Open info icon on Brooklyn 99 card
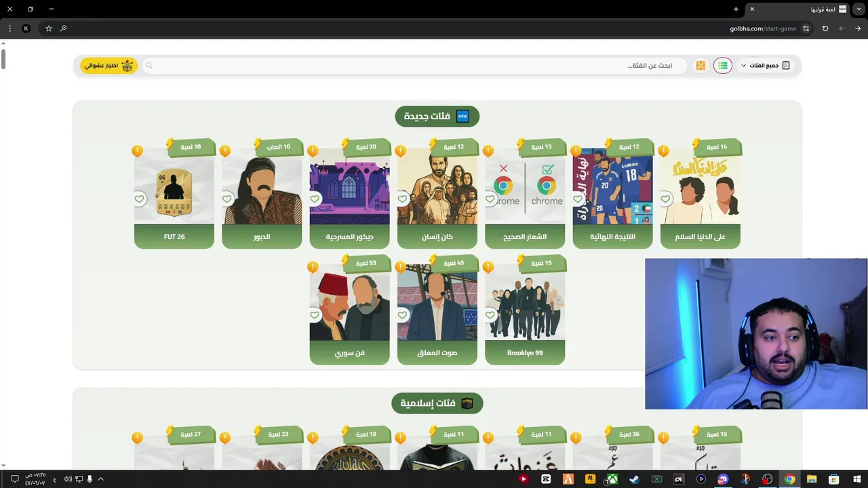This screenshot has height=488, width=868. point(488,267)
